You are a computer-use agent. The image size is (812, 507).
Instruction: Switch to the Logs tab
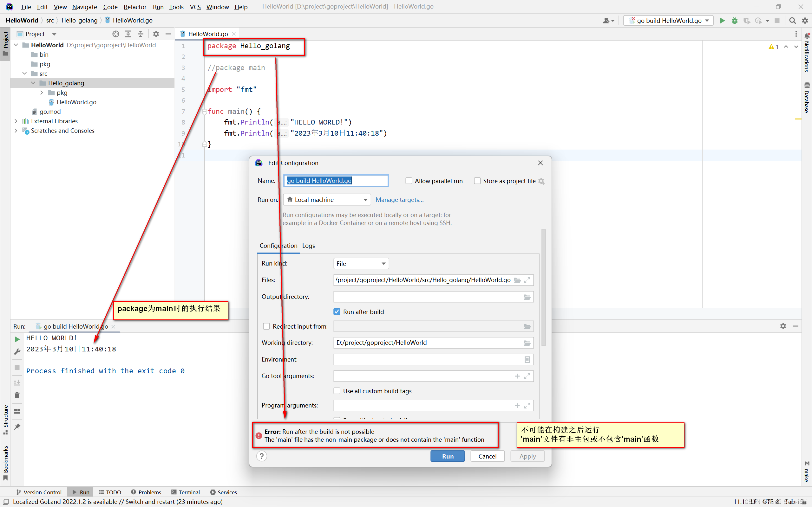coord(308,246)
